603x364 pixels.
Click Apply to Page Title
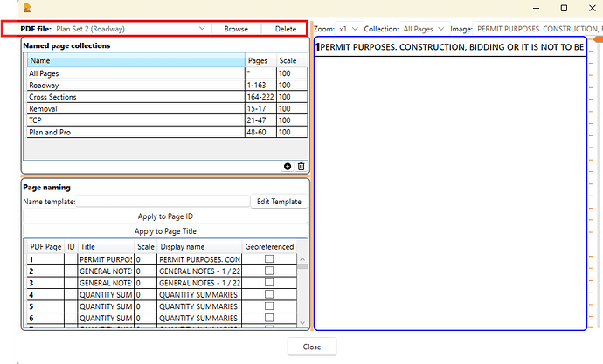(165, 231)
